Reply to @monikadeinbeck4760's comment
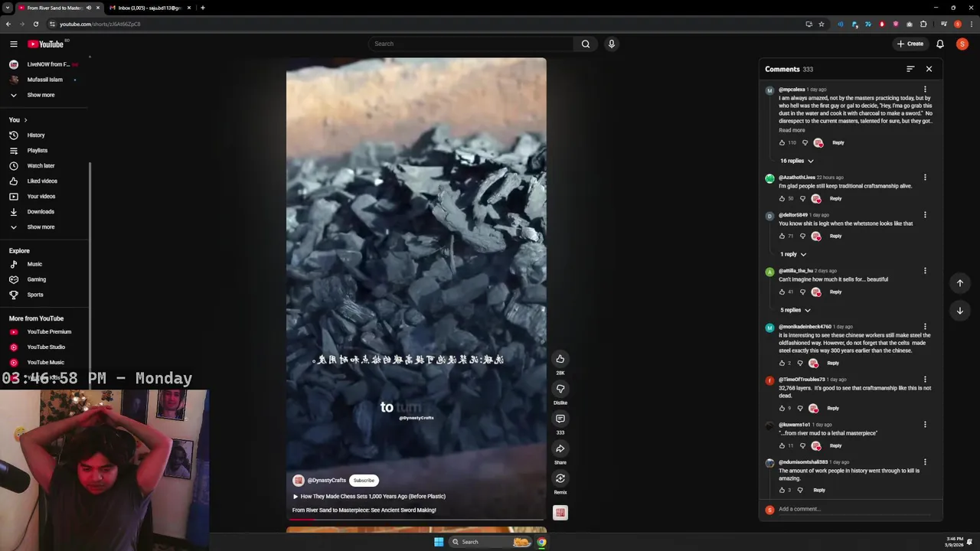The height and width of the screenshot is (551, 980). (833, 364)
